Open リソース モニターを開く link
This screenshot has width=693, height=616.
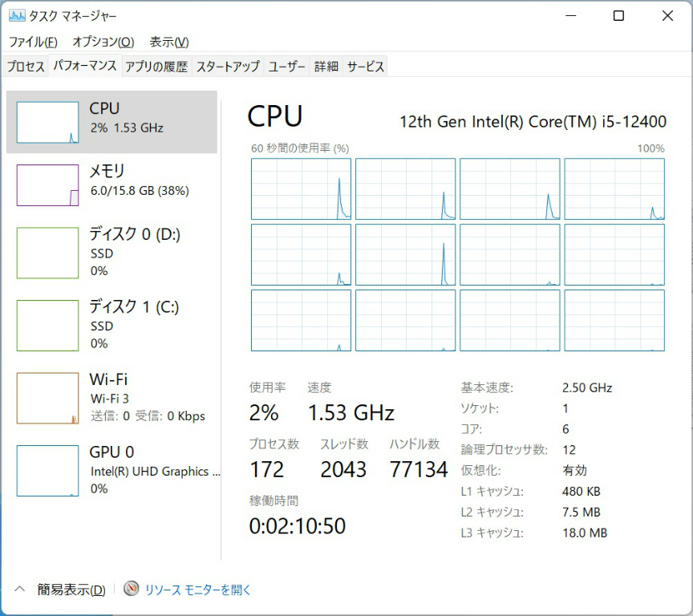[197, 590]
